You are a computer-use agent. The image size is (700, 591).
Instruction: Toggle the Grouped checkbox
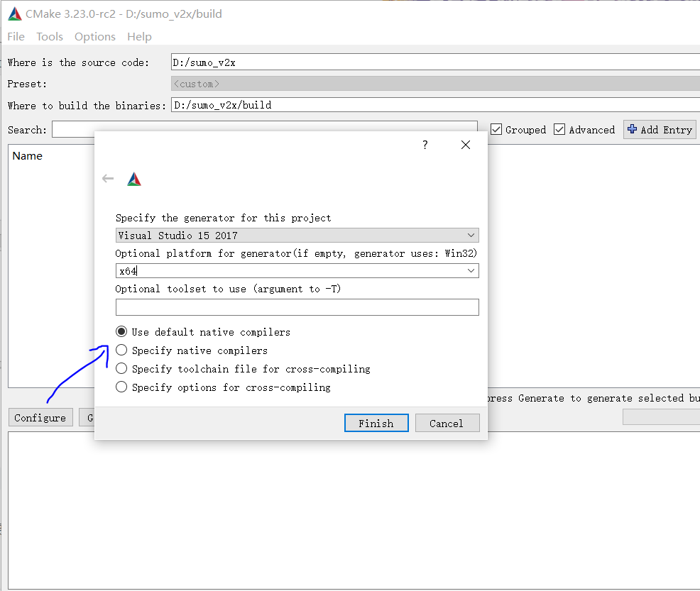coord(496,129)
